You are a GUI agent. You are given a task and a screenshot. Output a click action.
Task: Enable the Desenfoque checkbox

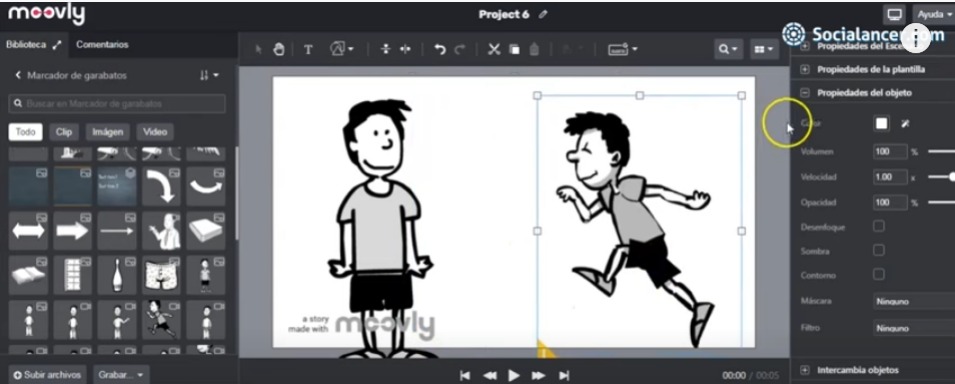[x=879, y=226]
